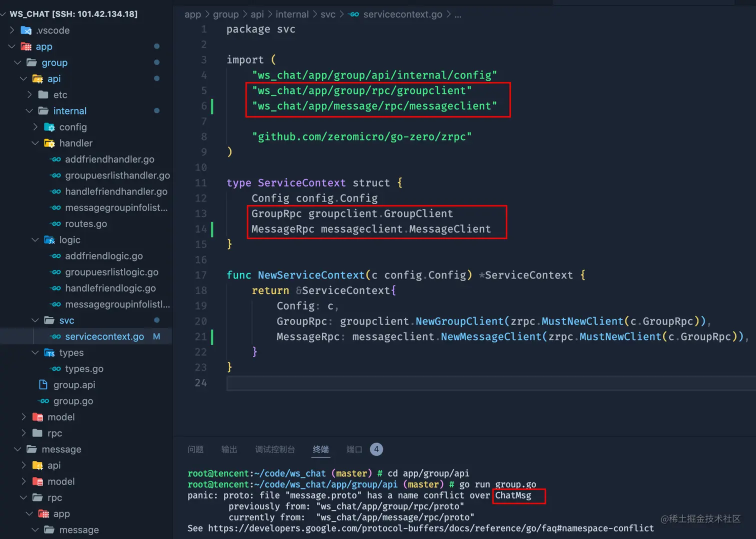
Task: Click line number 17 in the gutter
Action: point(200,275)
